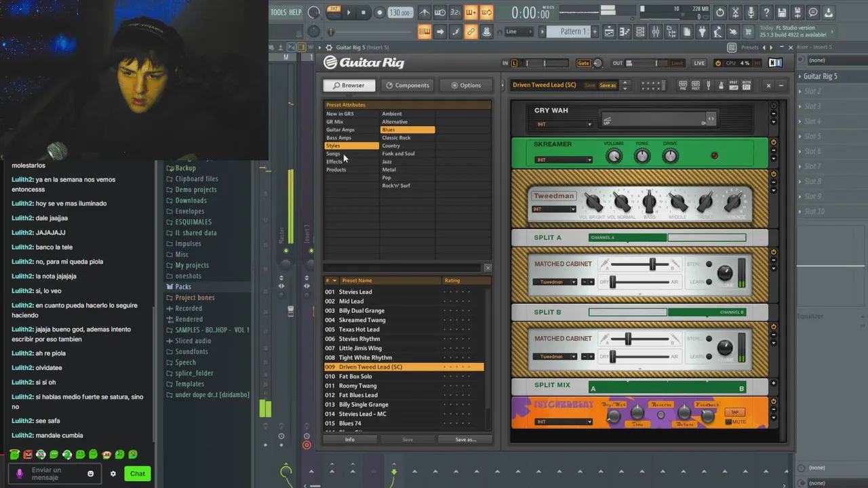This screenshot has width=868, height=488.
Task: Show the Master FX icon in Guitar Rig
Action: [746, 85]
